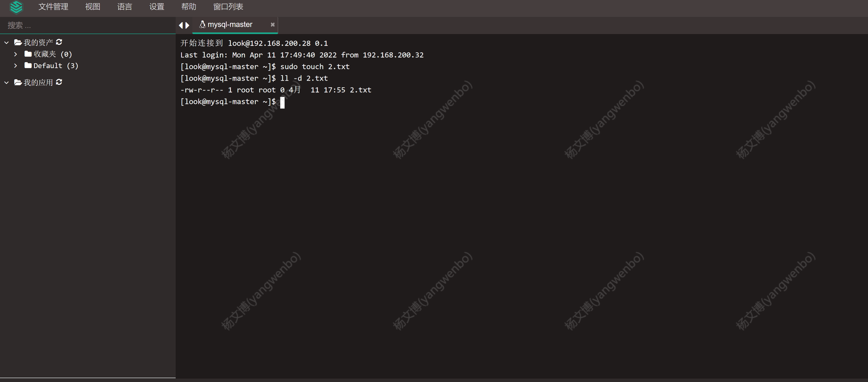Open the 视图 menu
Screen dimensions: 868x382
tap(93, 7)
